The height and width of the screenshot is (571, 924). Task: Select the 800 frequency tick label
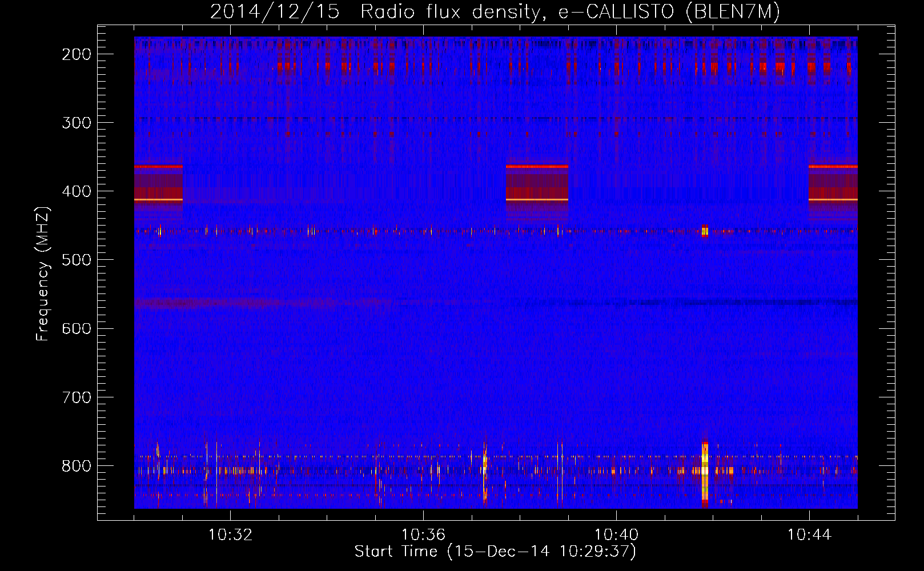pyautogui.click(x=76, y=465)
